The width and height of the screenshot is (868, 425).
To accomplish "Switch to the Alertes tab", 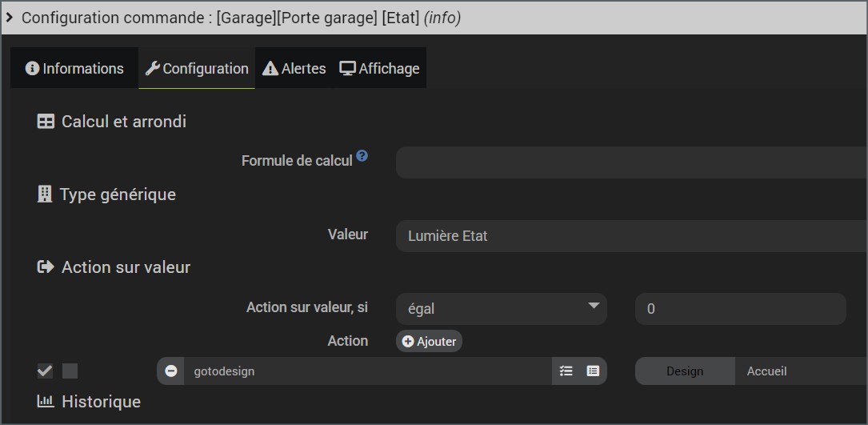I will (294, 68).
